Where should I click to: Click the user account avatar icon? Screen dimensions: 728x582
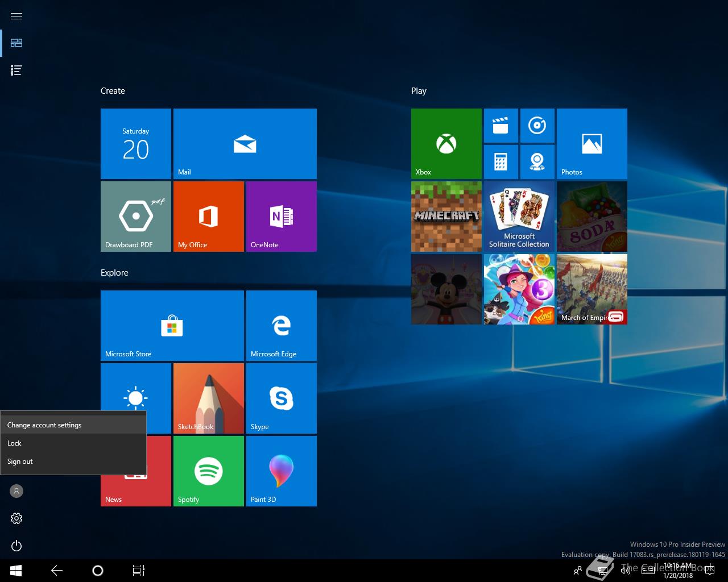click(x=16, y=491)
